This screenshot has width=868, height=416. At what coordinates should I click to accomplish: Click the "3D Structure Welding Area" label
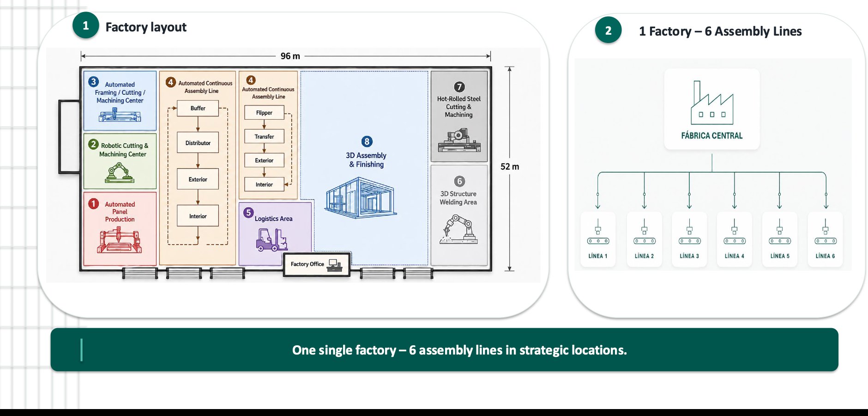(x=458, y=198)
